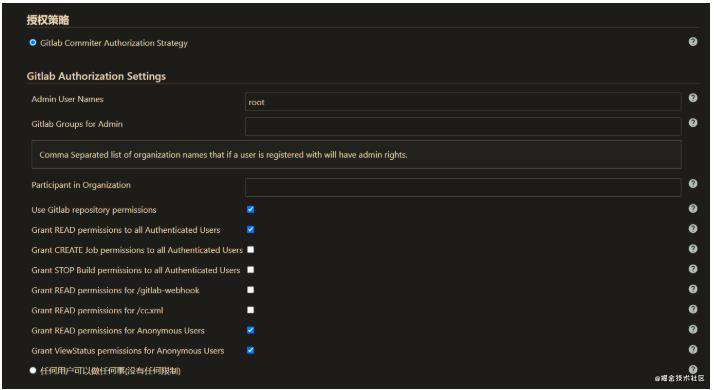
Task: Check Grant READ permissions for /cc.xml
Action: click(250, 310)
